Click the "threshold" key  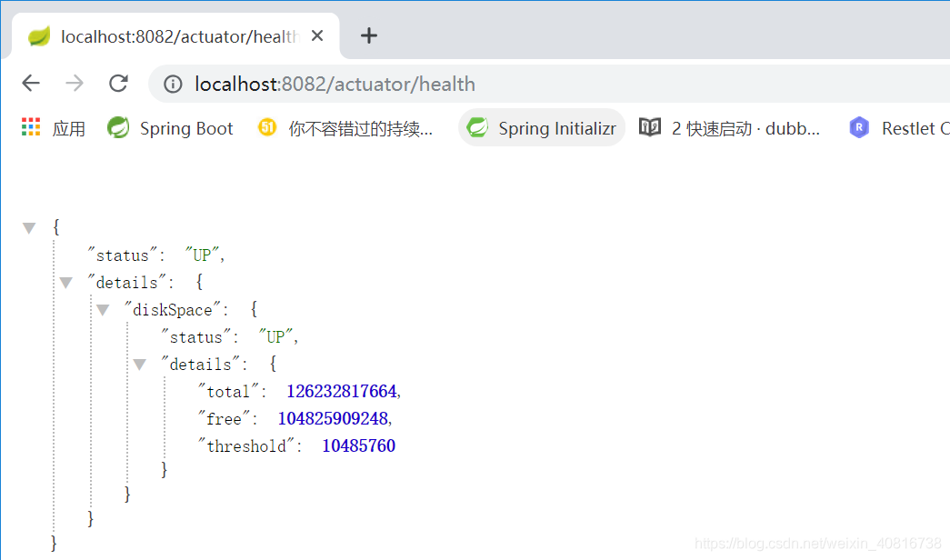pos(246,446)
